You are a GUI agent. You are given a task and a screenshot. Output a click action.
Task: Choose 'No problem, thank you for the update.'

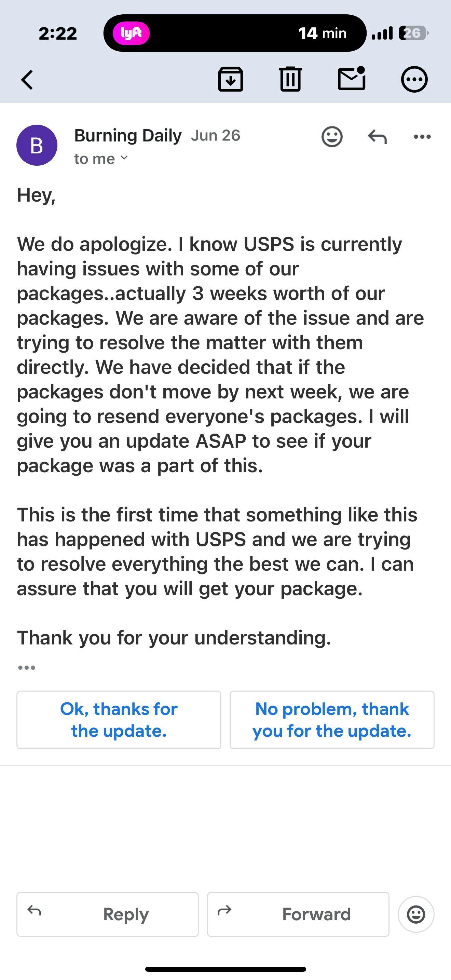click(332, 720)
